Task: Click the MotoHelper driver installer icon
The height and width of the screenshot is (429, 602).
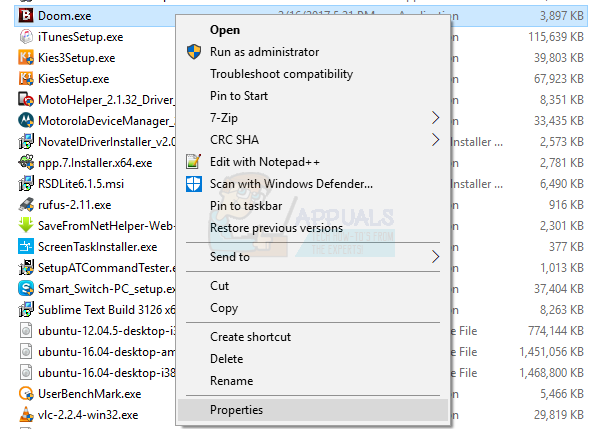Action: pos(26,100)
